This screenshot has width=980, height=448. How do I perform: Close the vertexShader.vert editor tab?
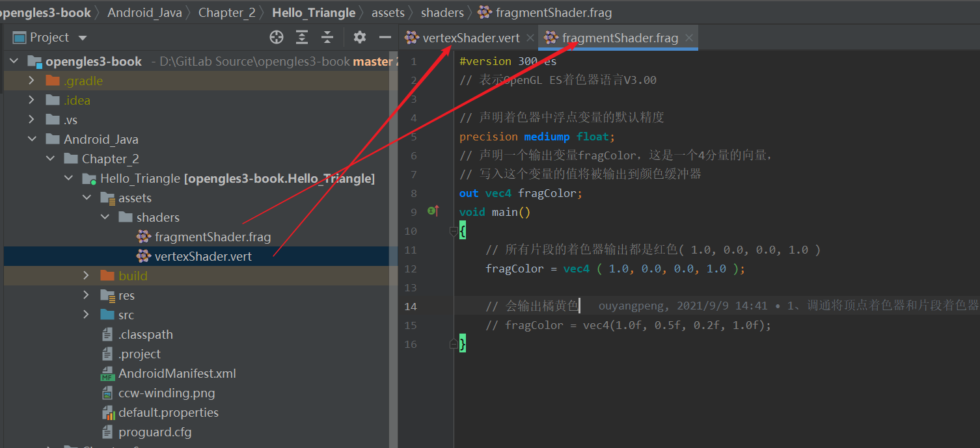(x=530, y=38)
